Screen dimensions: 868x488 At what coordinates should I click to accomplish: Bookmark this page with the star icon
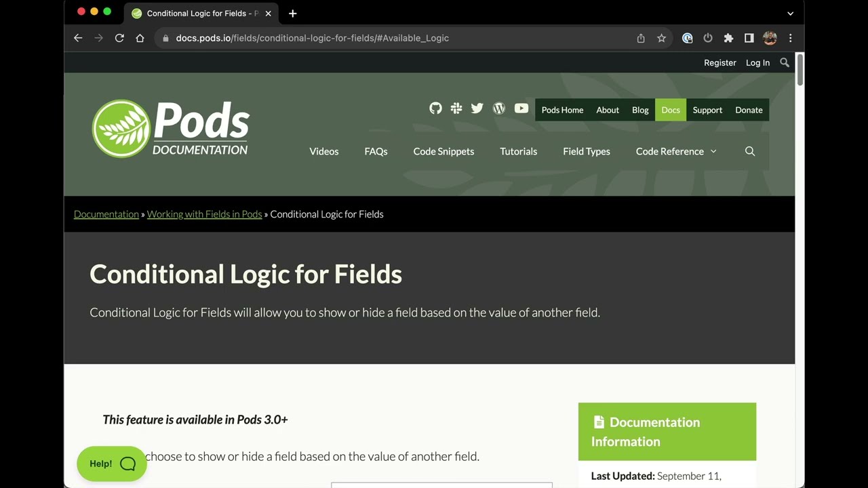661,38
